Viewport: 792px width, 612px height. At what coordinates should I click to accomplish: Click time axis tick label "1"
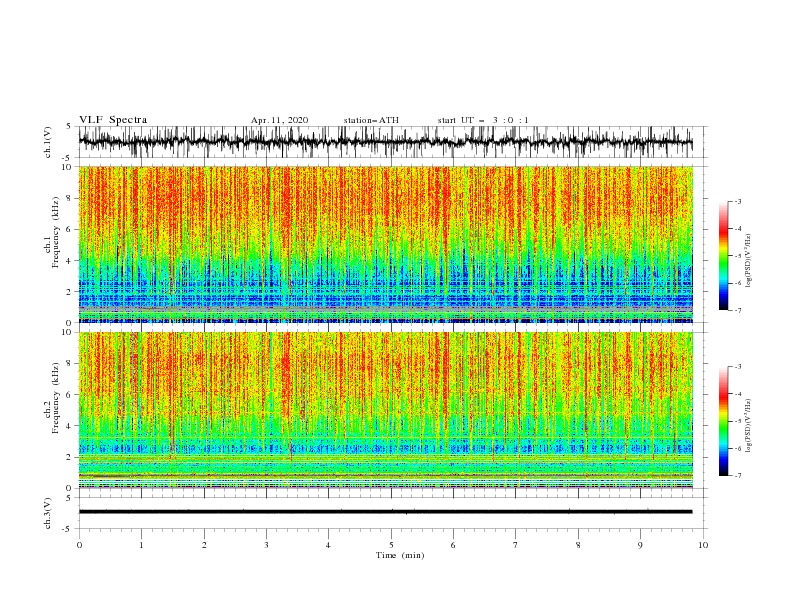tap(141, 545)
